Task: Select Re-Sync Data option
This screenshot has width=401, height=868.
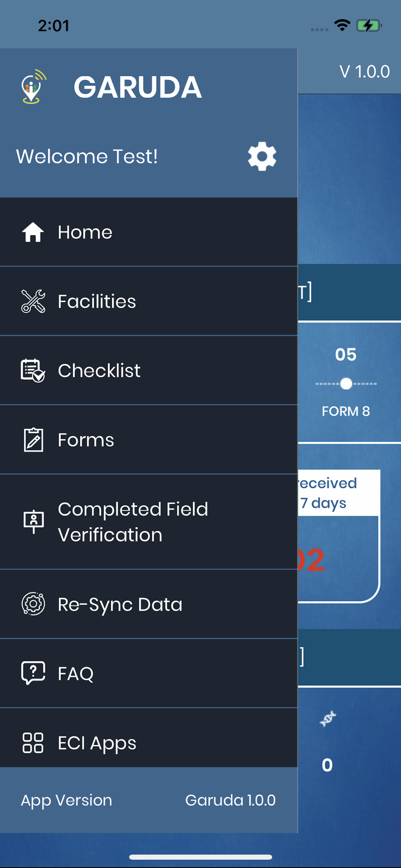Action: (149, 604)
